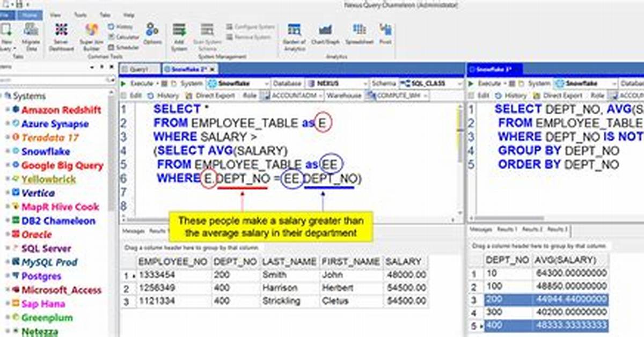The height and width of the screenshot is (337, 644).
Task: Click Direct Export in the Snowflake 3 toolbar
Action: coord(559,96)
